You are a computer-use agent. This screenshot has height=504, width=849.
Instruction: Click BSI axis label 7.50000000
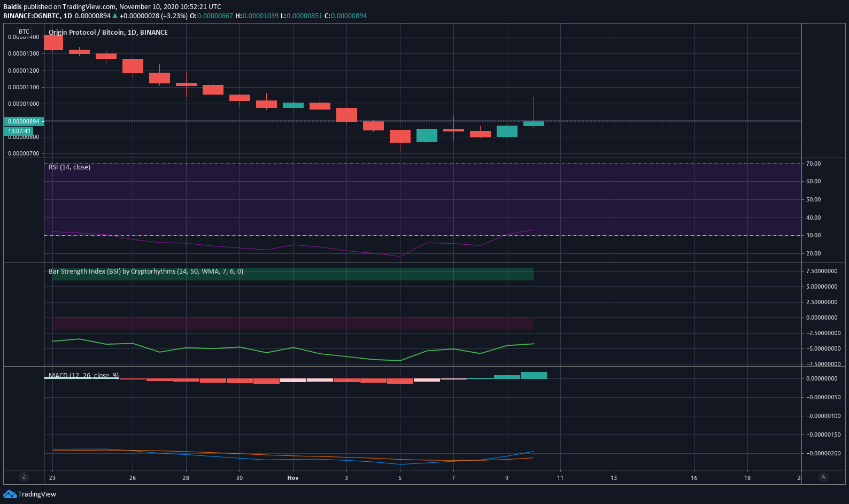click(x=822, y=271)
